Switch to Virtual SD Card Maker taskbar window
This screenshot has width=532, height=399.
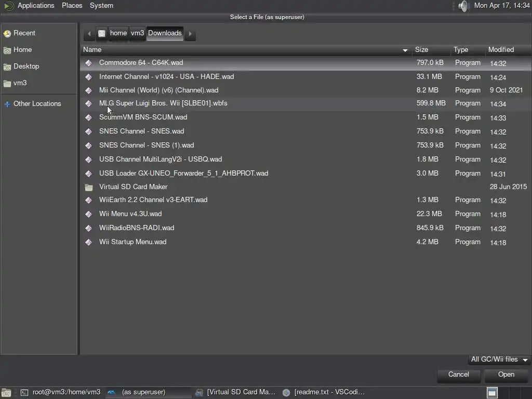coord(236,392)
